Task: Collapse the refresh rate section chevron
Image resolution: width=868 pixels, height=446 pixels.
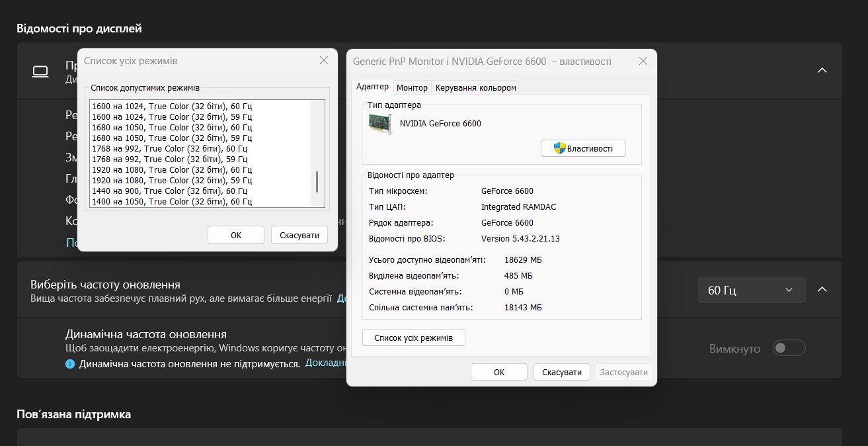Action: click(822, 290)
